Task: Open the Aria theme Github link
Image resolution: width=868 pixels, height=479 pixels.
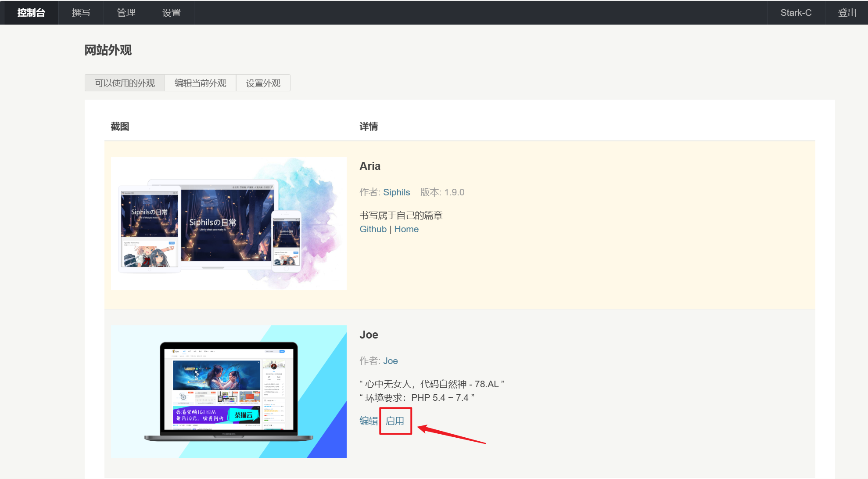Action: 373,229
